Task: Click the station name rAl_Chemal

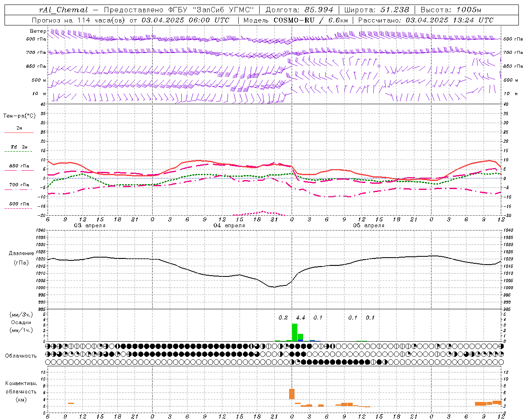Action: point(63,10)
